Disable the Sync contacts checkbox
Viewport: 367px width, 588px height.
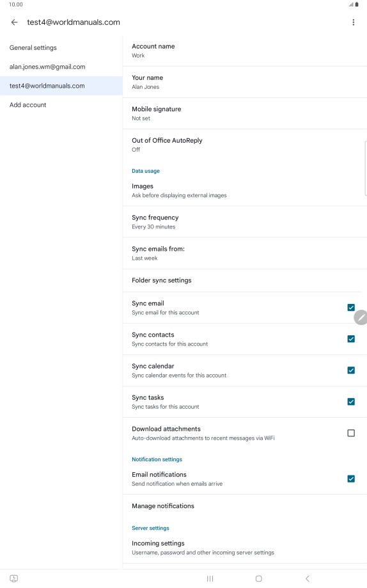(x=351, y=339)
